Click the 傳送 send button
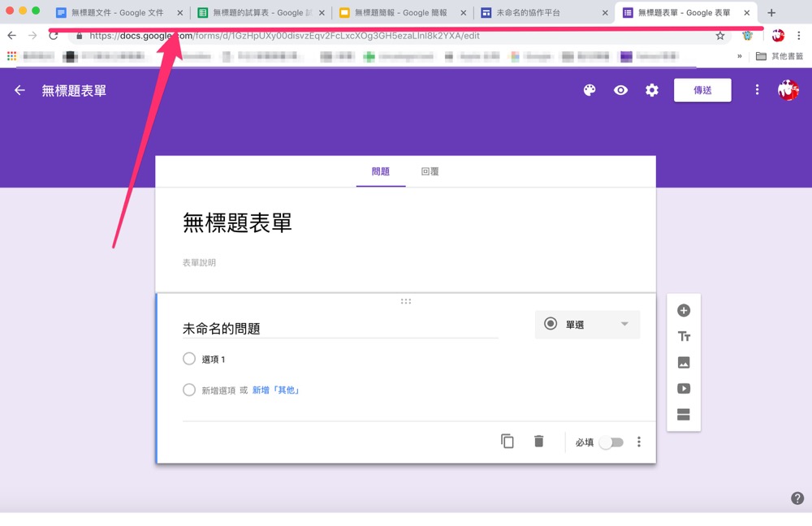The image size is (812, 526). pos(702,90)
